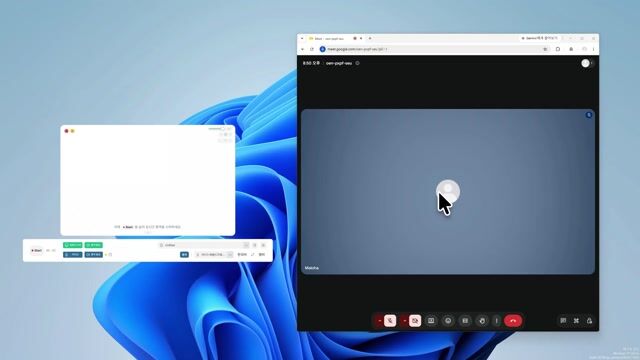Click the meet.google.com address bar
Image resolution: width=640 pixels, height=360 pixels.
pyautogui.click(x=433, y=49)
